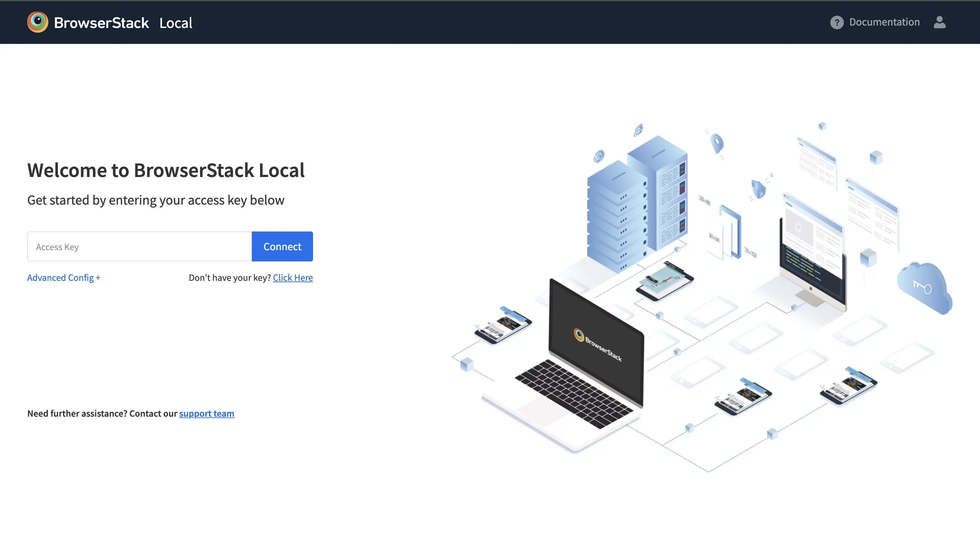Focus the Access Key input field

140,246
